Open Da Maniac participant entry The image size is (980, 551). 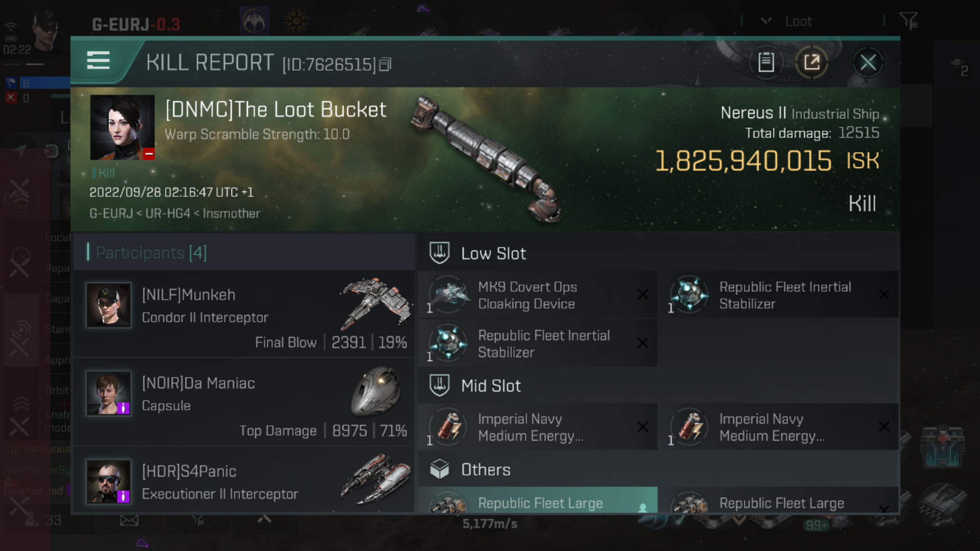(244, 402)
